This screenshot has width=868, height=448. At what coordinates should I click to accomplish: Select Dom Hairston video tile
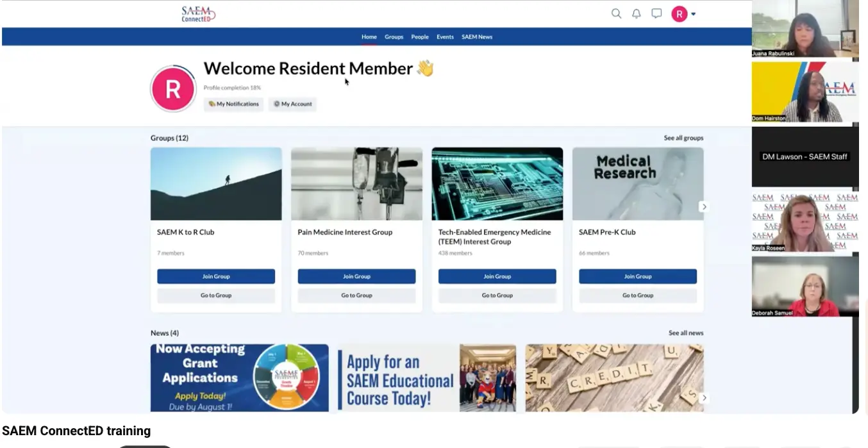point(805,92)
